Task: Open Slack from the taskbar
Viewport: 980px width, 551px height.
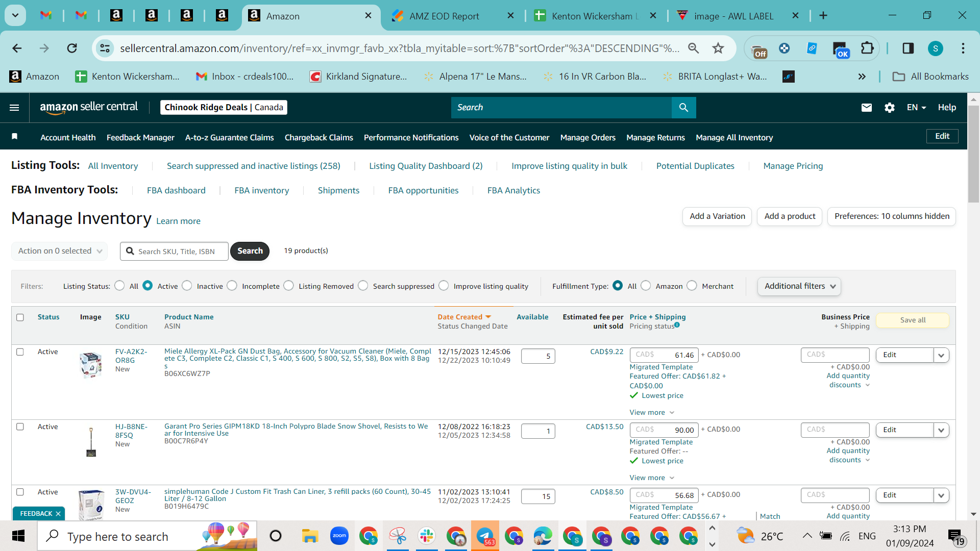Action: [x=427, y=536]
